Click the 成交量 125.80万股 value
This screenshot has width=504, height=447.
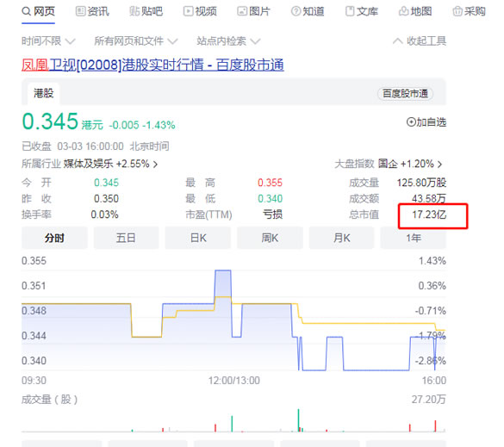coord(421,183)
